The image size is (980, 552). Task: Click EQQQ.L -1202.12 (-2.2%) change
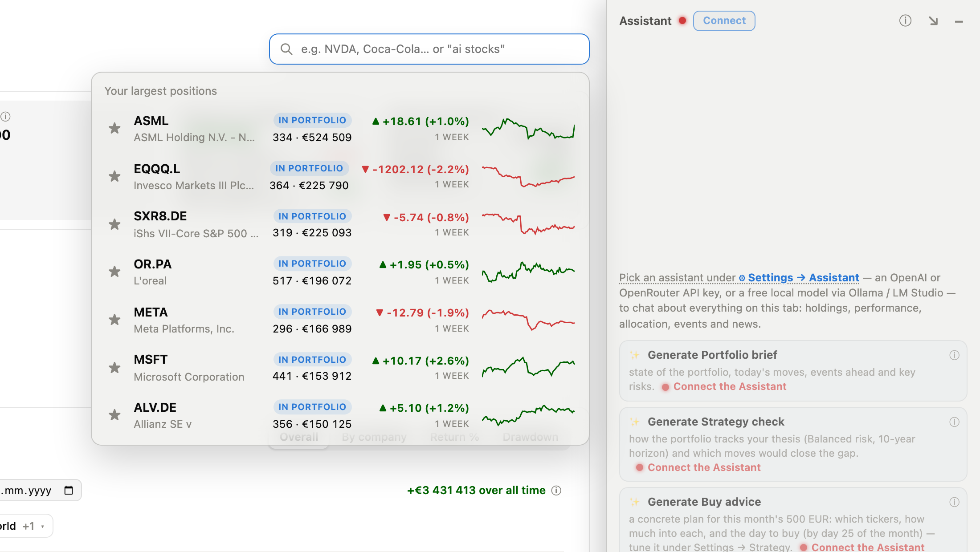[x=416, y=170]
